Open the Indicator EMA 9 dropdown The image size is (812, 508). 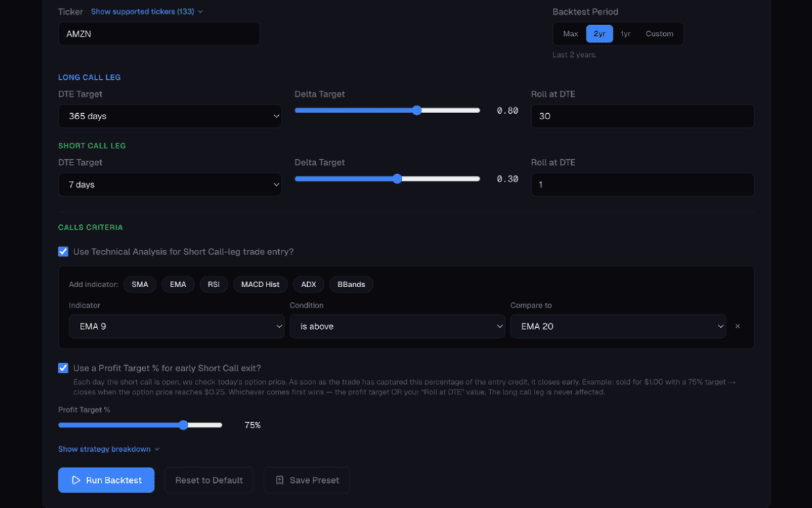pyautogui.click(x=177, y=326)
